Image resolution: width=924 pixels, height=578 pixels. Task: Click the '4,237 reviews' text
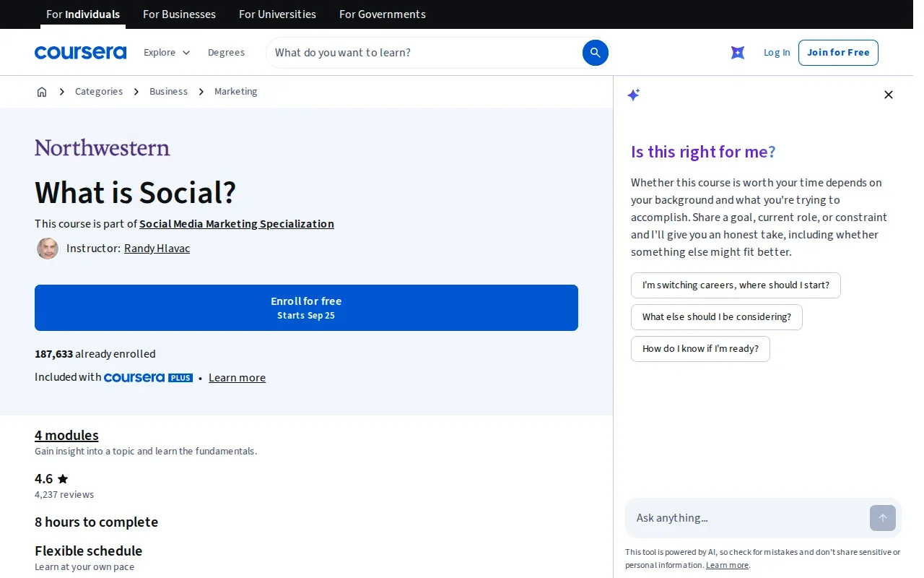[64, 495]
